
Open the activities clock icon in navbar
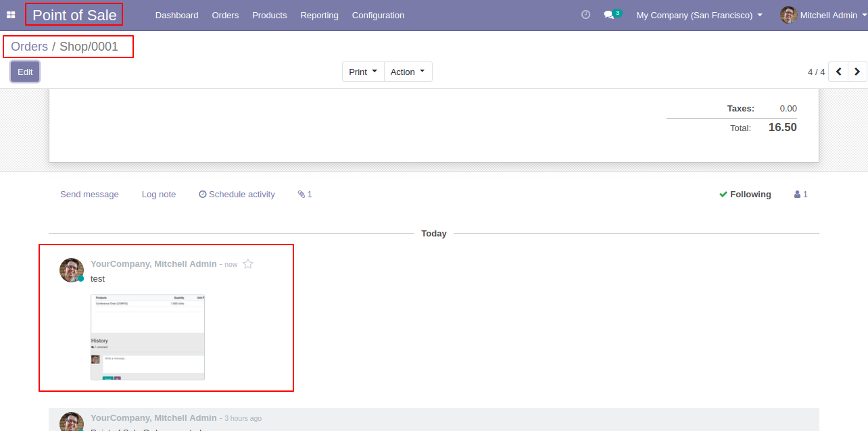(x=586, y=15)
